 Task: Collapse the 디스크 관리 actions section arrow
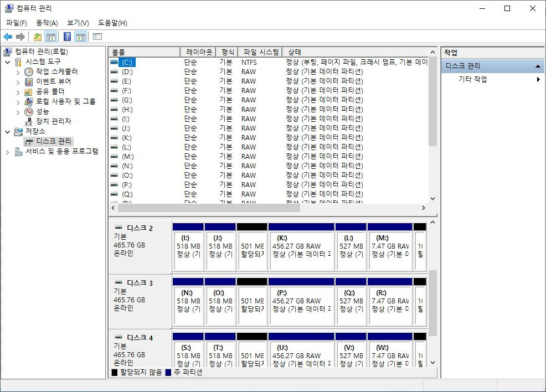pyautogui.click(x=538, y=66)
